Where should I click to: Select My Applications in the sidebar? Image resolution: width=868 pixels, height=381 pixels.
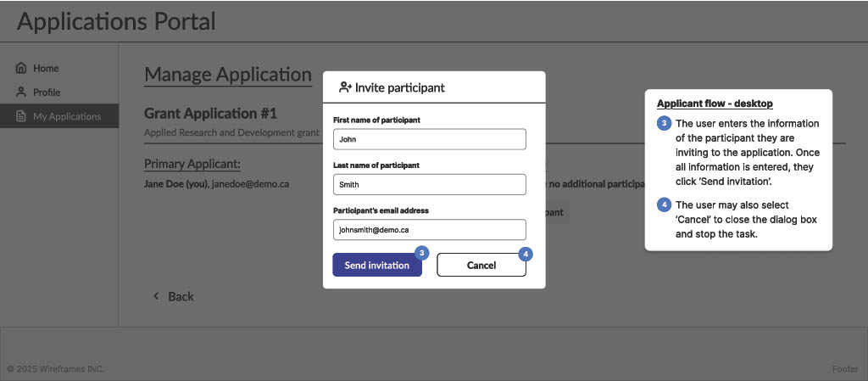[x=66, y=116]
